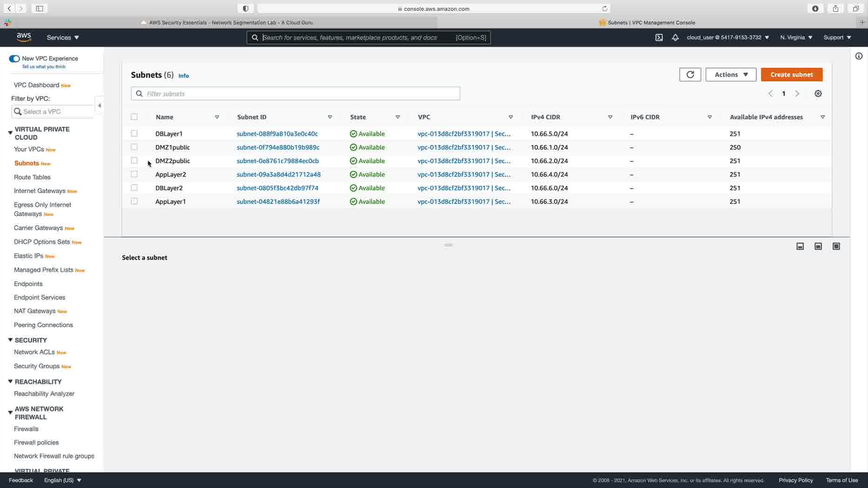
Task: Check the AppLayer1 subnet row
Action: (x=134, y=201)
